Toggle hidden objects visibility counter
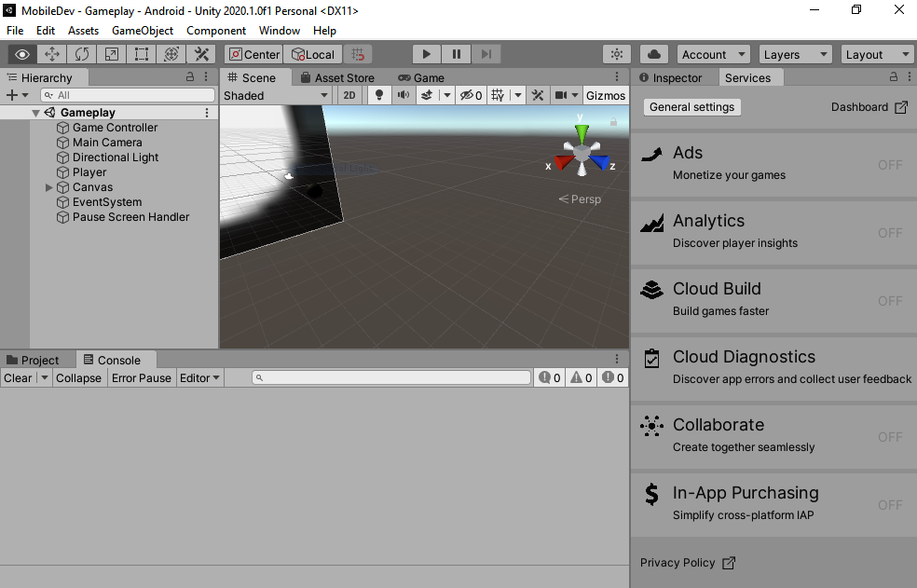Image resolution: width=917 pixels, height=588 pixels. pyautogui.click(x=471, y=95)
